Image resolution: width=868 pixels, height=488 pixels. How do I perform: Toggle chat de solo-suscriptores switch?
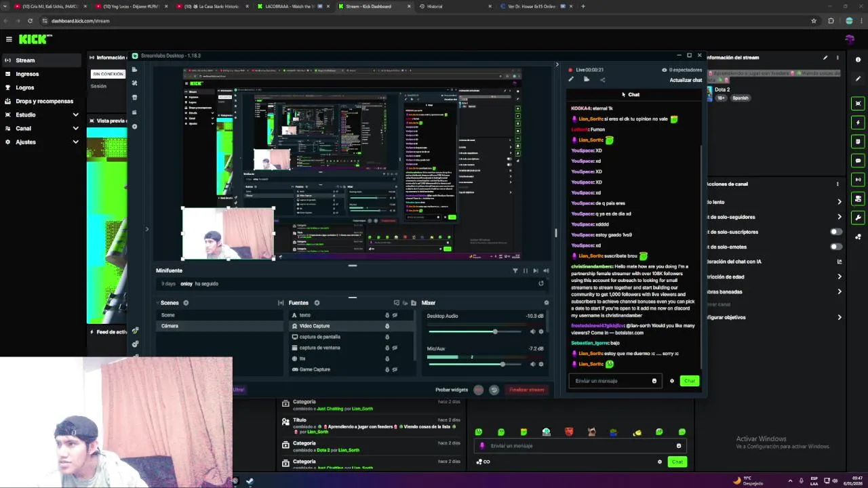(x=836, y=232)
